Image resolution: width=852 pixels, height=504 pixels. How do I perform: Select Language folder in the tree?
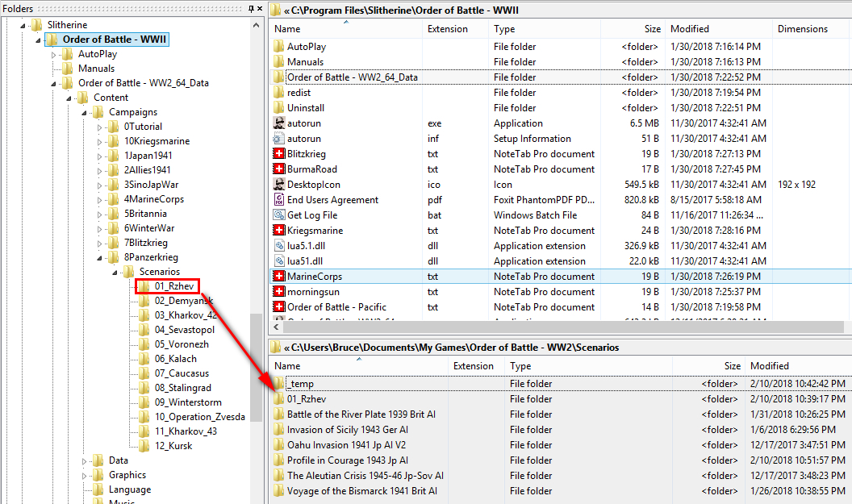(130, 489)
